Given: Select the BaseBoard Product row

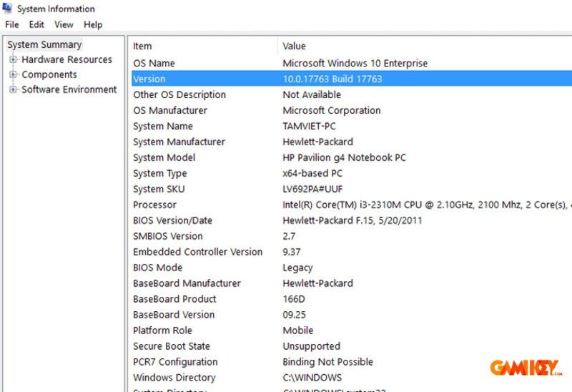Looking at the screenshot, I should 352,298.
